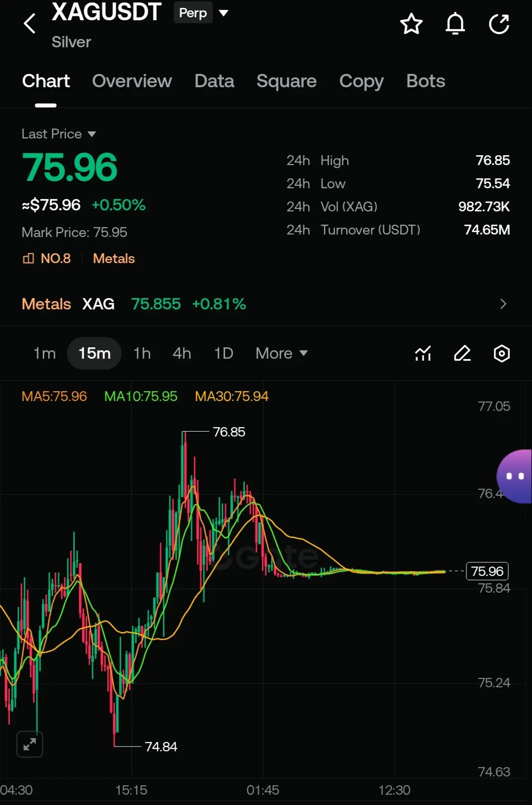Viewport: 532px width, 805px height.
Task: Open purple assistant bubble
Action: point(515,476)
